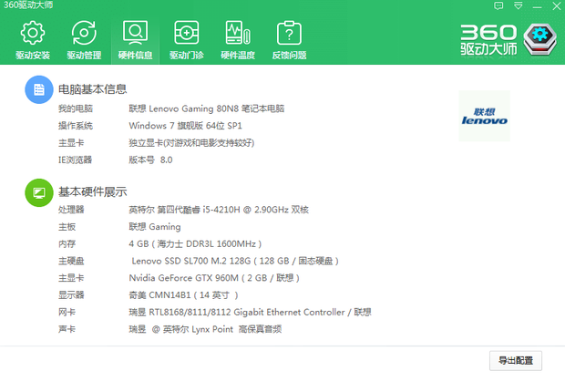Click the green 基本硬件展示 monitor icon
This screenshot has height=392, width=565.
pos(39,192)
